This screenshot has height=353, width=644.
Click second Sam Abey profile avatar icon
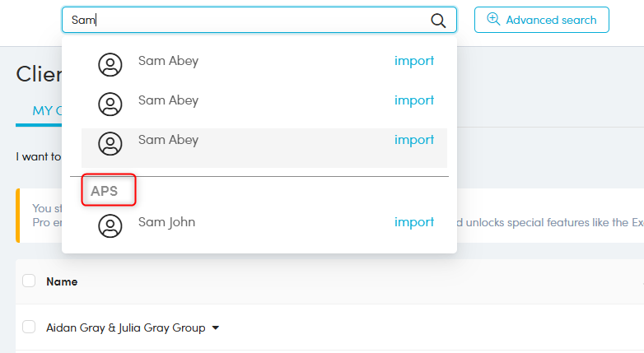click(x=110, y=104)
